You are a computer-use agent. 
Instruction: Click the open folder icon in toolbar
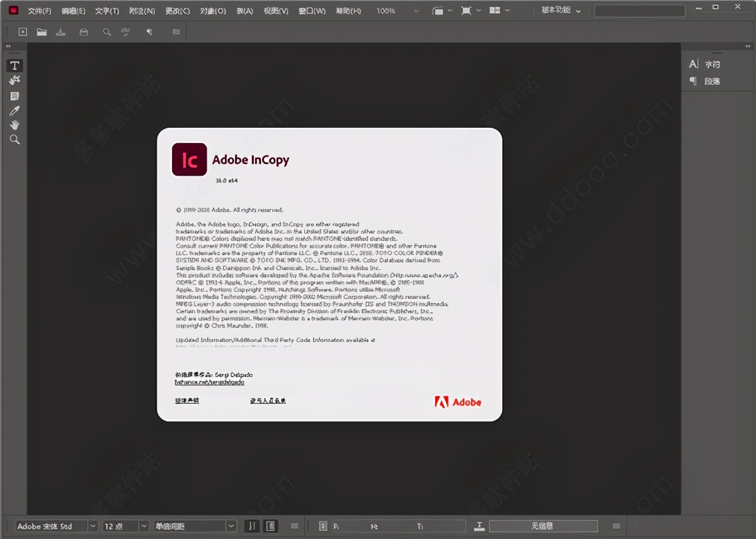pos(42,31)
